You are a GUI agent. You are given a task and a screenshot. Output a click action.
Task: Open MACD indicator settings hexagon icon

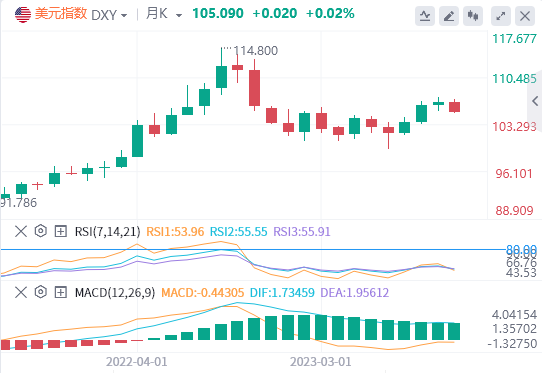click(40, 292)
